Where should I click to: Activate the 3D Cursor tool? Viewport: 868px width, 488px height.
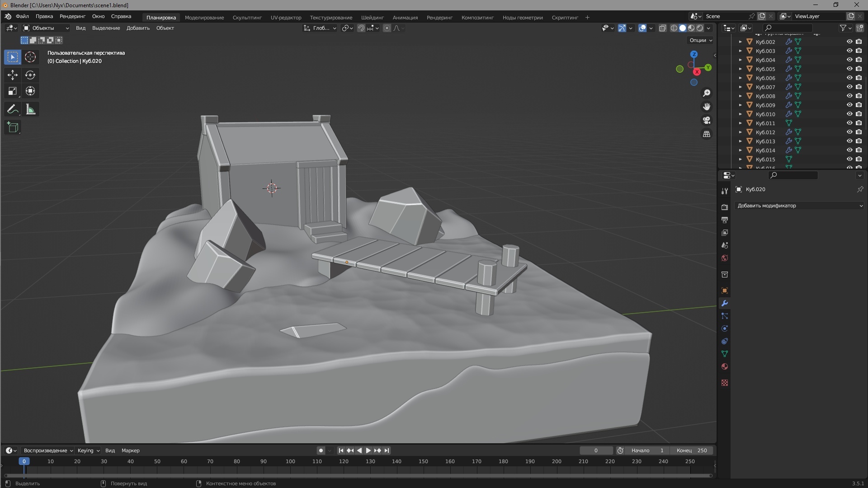(x=30, y=57)
